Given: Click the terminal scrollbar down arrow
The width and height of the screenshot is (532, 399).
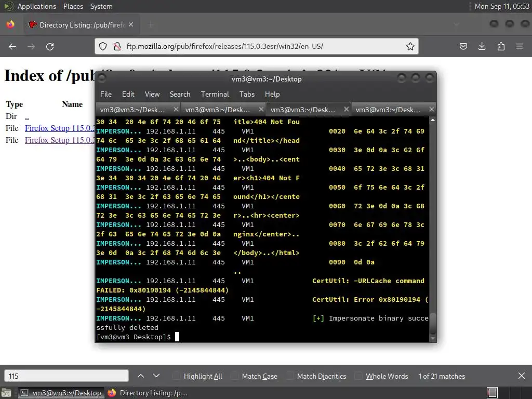Looking at the screenshot, I should 433,338.
